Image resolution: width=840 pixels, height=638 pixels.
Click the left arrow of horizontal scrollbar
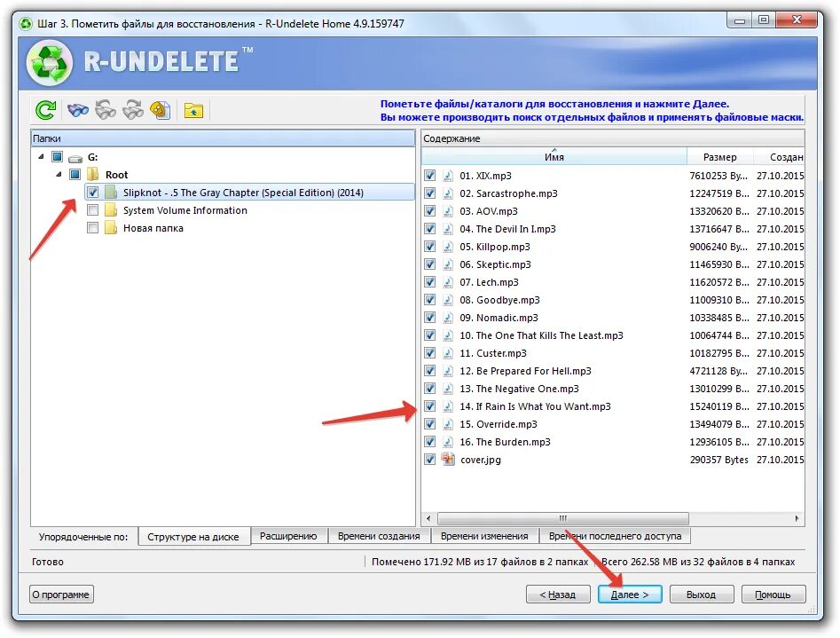428,518
